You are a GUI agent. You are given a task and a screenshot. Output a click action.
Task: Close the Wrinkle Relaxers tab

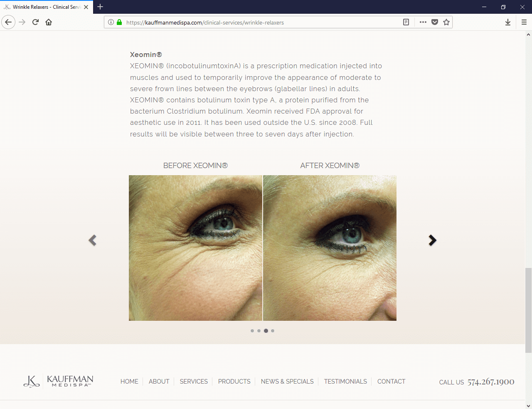click(x=86, y=7)
